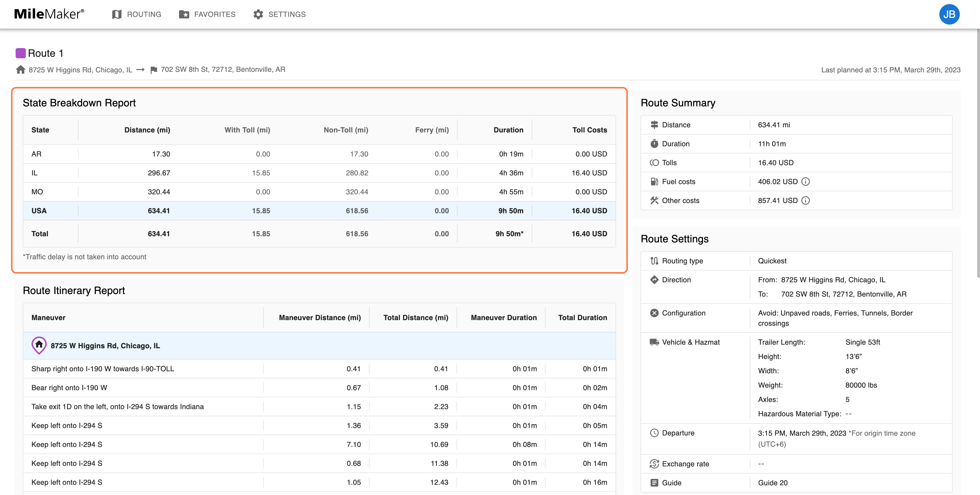Click the Fuel costs pump icon
Image resolution: width=980 pixels, height=495 pixels.
[654, 182]
